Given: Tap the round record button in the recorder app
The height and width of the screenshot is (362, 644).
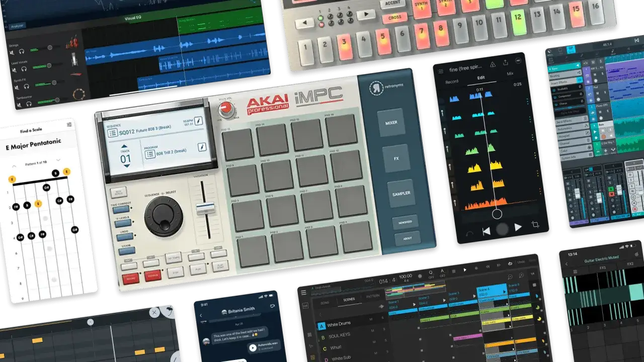Looking at the screenshot, I should pos(502,229).
